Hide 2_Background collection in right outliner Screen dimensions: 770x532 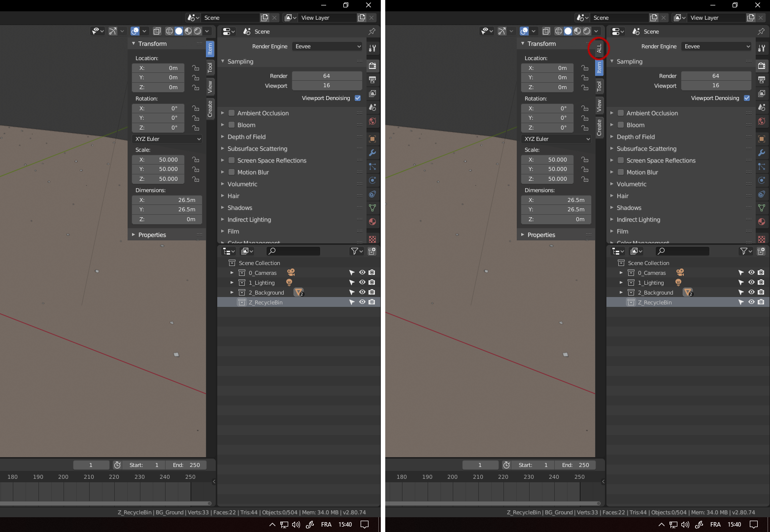751,292
